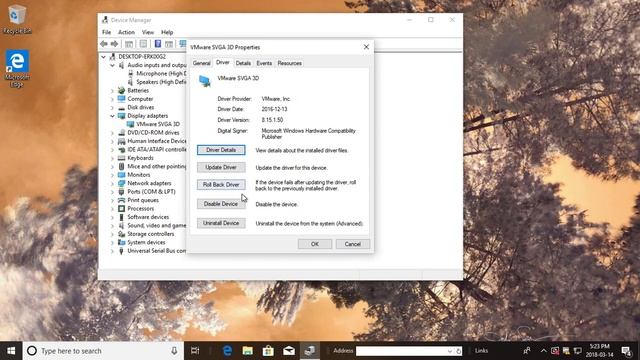Expand the Disk drives node
Image resolution: width=640 pixels, height=360 pixels.
pos(112,107)
